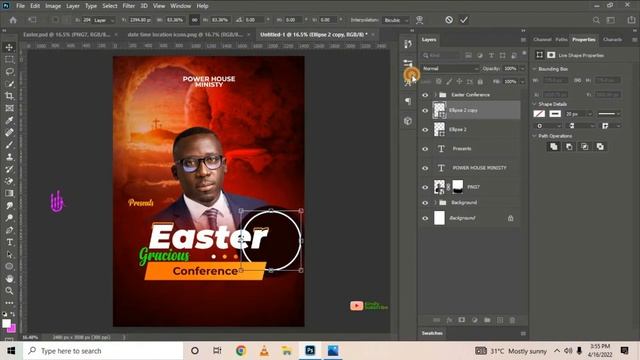Viewport: 640px width, 360px height.
Task: Hide the Ellipse 2 copy layer
Action: click(x=425, y=110)
